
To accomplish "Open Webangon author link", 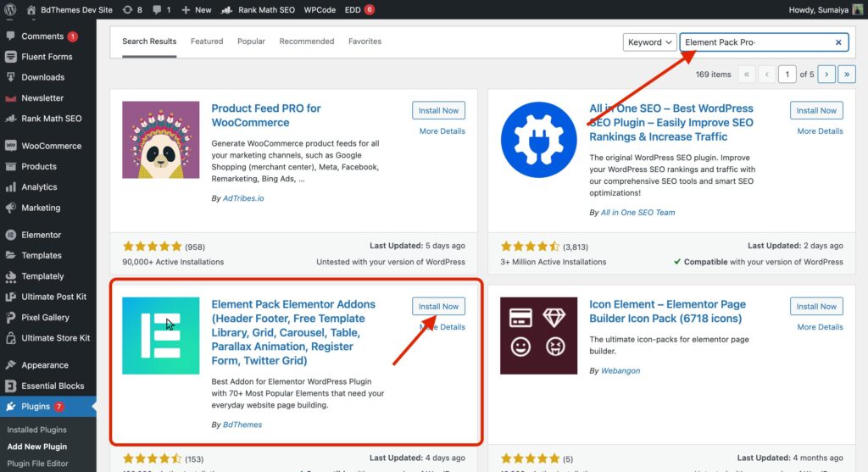I will pos(620,371).
